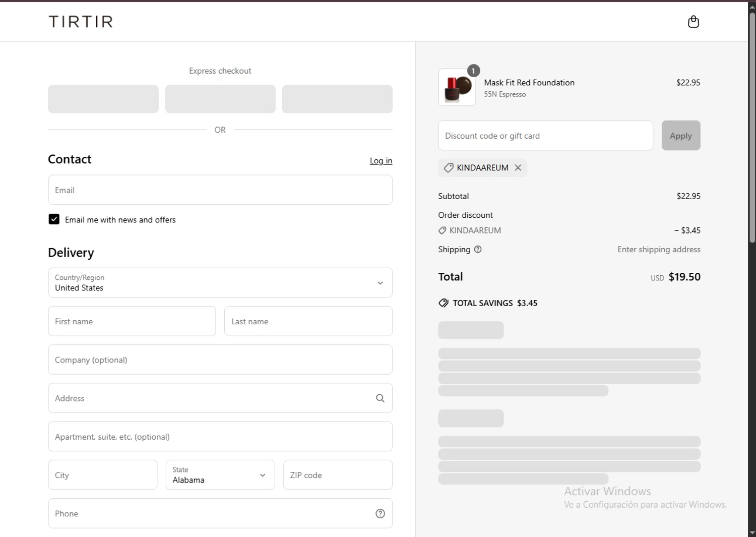Screen dimensions: 756x537
Task: Open the Country/Region dropdown
Action: pos(220,283)
